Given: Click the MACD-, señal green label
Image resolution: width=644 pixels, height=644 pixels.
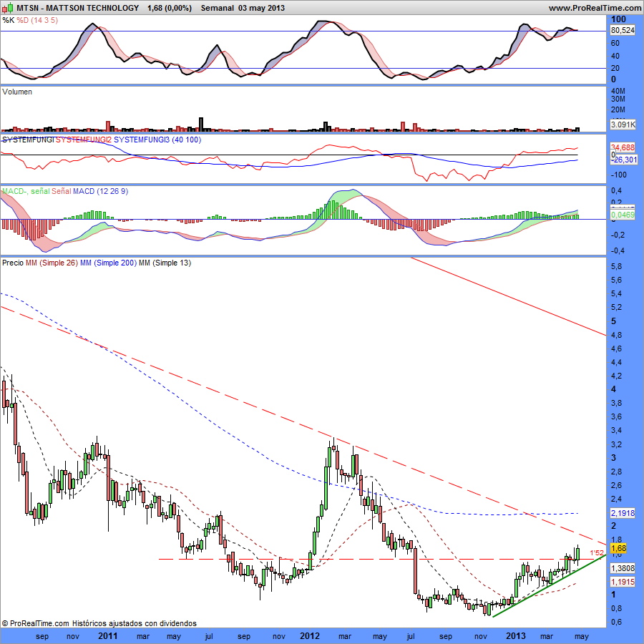Looking at the screenshot, I should 26,191.
